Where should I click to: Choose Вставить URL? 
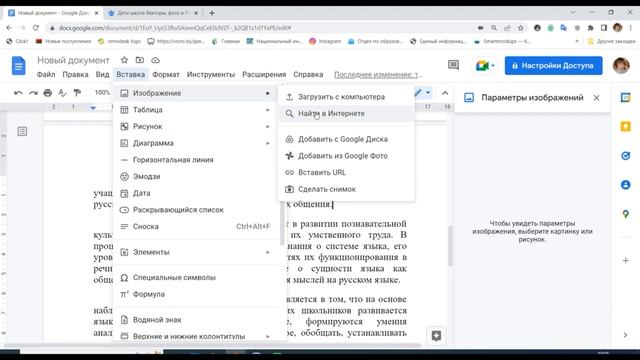pyautogui.click(x=346, y=173)
